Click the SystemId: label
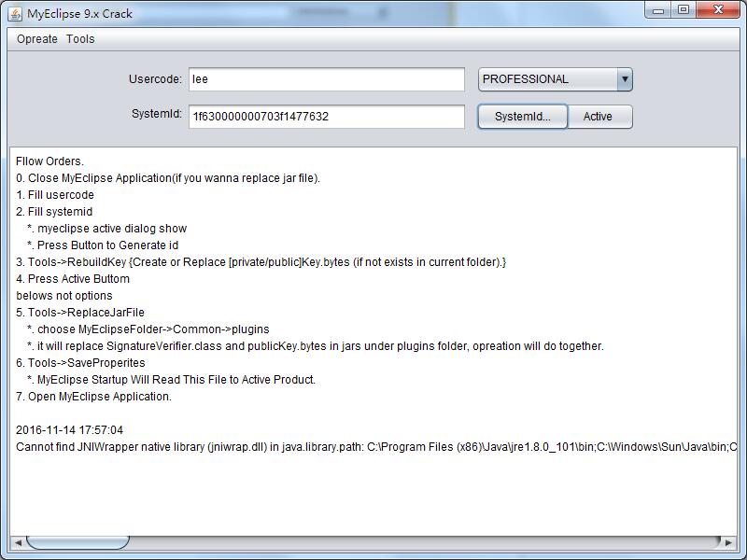This screenshot has height=560, width=747. 156,114
